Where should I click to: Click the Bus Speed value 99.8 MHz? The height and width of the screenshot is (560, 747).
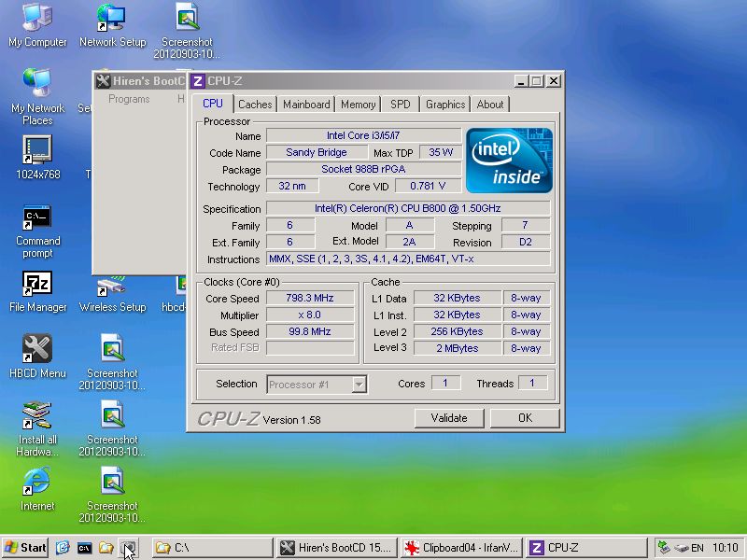pos(310,331)
